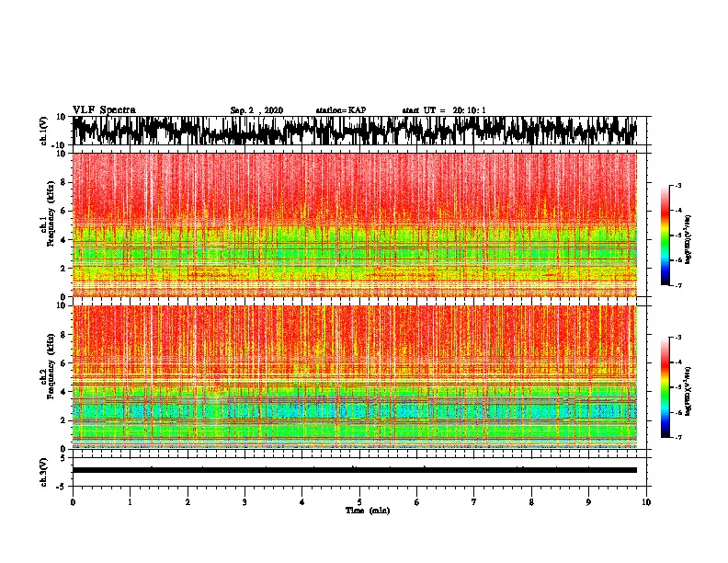Screen dimensions: 728x563
Task: Click the time axis tick label "0"
Action: pyautogui.click(x=73, y=502)
